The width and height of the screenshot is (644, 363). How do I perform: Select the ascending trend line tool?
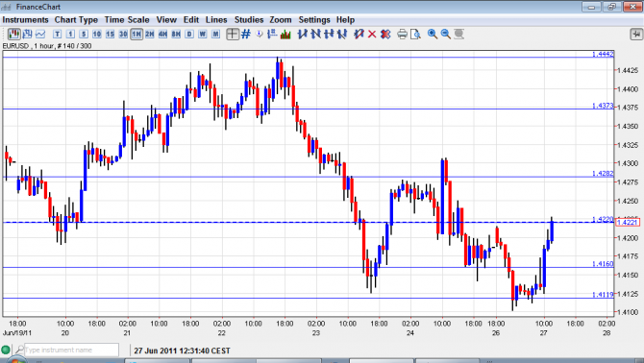302,34
